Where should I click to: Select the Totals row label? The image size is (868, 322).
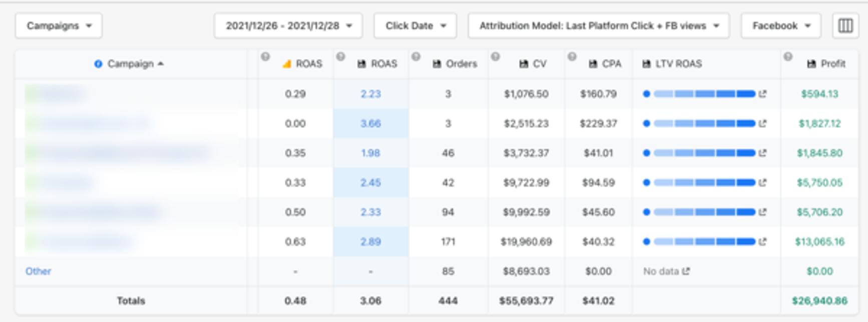pos(131,301)
